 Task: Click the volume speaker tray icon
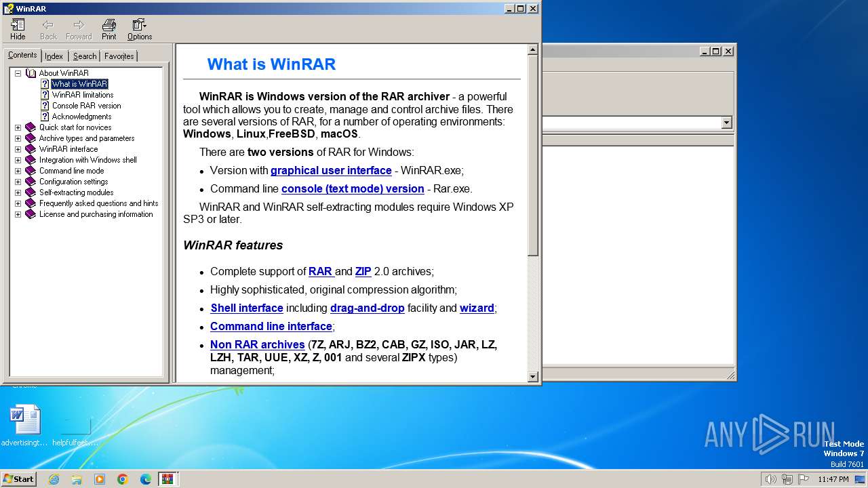(x=770, y=479)
